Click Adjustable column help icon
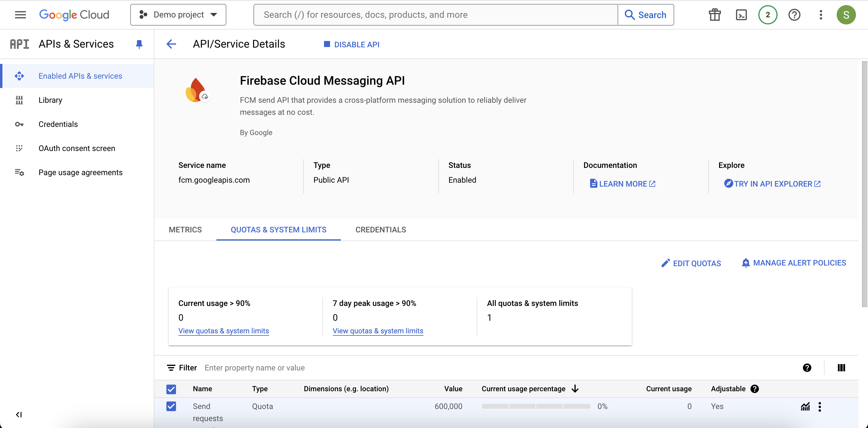The width and height of the screenshot is (868, 428). (x=754, y=389)
